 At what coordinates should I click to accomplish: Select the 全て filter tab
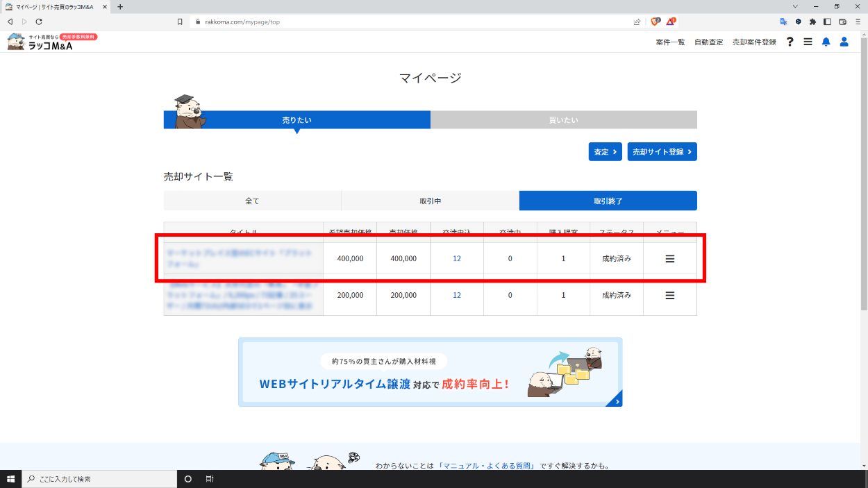coord(252,201)
